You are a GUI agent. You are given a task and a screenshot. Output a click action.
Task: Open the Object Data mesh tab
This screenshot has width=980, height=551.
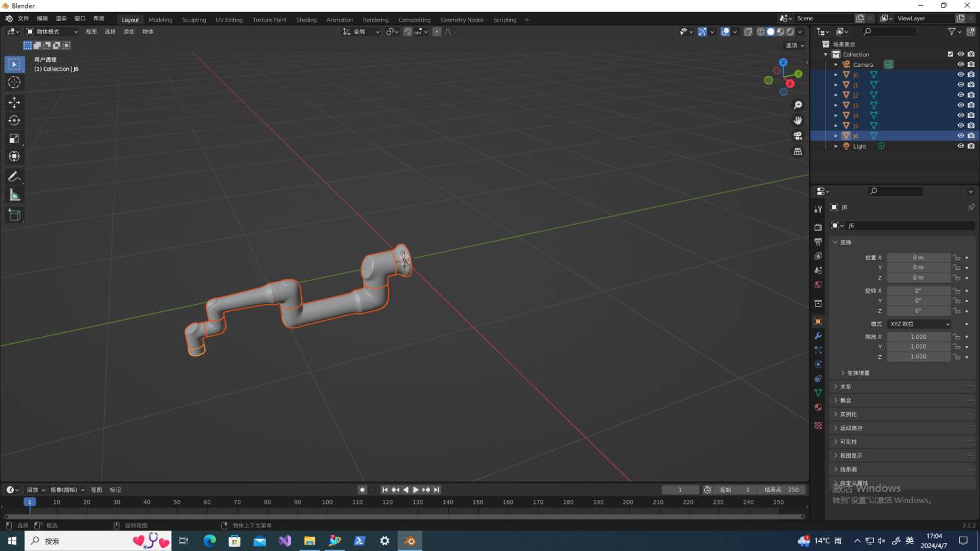pyautogui.click(x=818, y=393)
